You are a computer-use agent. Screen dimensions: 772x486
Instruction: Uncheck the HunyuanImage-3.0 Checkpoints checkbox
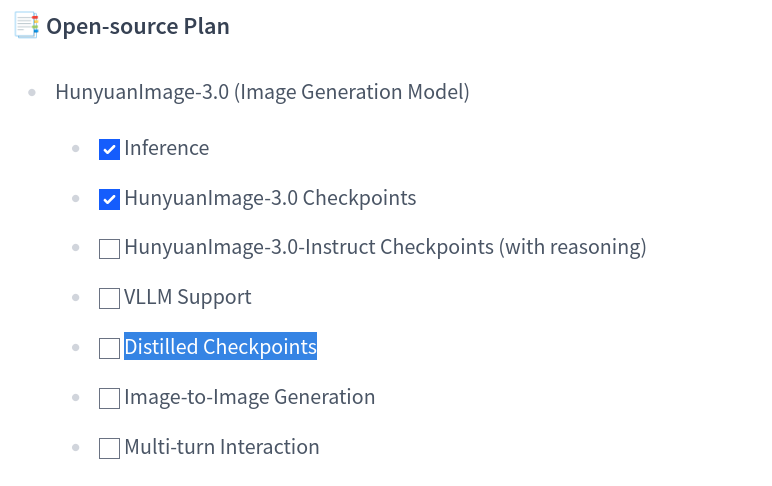point(109,200)
